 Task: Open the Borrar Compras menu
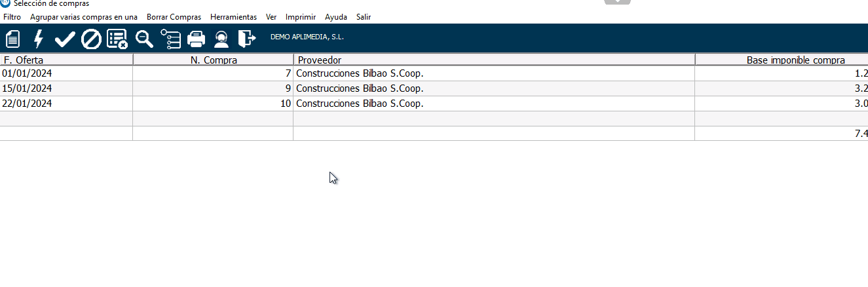point(174,17)
